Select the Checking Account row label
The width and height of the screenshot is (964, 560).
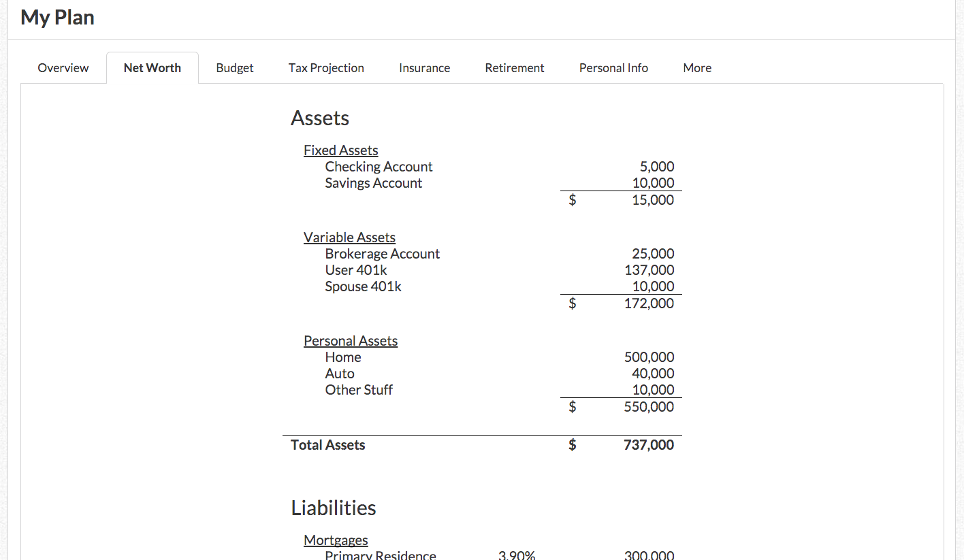point(379,167)
